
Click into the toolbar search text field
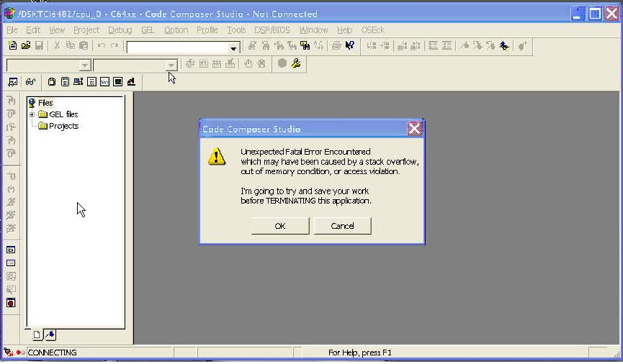click(x=178, y=47)
